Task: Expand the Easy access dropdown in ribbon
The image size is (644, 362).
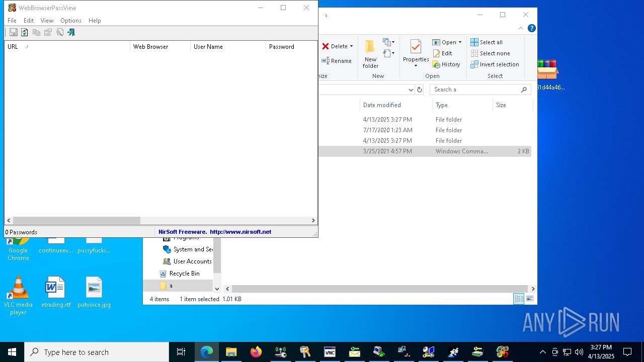Action: [389, 53]
